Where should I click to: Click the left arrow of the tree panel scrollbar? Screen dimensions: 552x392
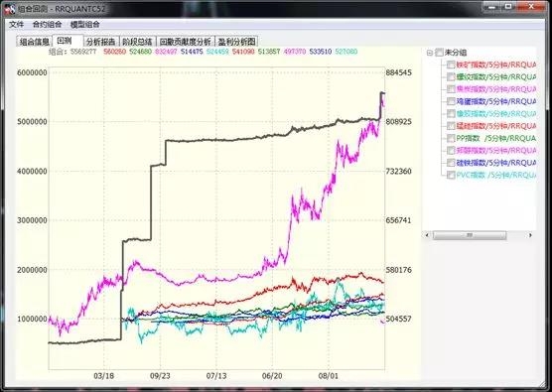(x=427, y=235)
